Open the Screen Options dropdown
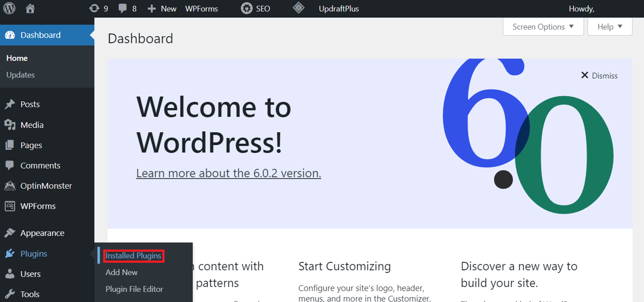This screenshot has height=302, width=644. tap(543, 26)
